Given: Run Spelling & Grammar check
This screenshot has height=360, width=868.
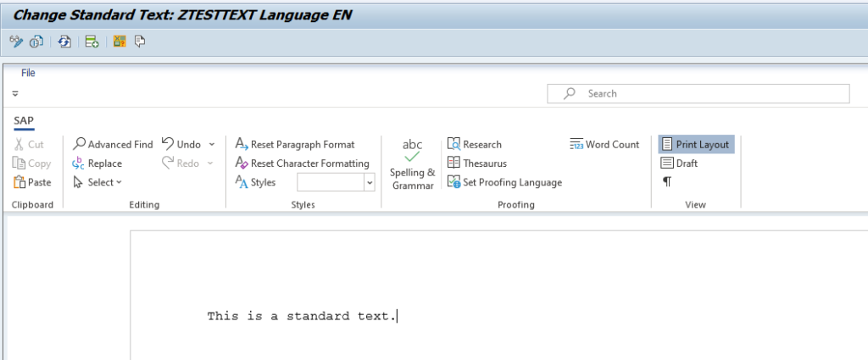Looking at the screenshot, I should point(413,164).
